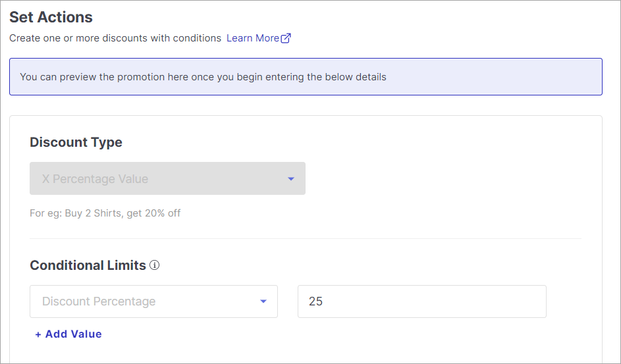This screenshot has width=621, height=364.
Task: Click the info icon next to Conditional Limits
Action: tap(155, 265)
